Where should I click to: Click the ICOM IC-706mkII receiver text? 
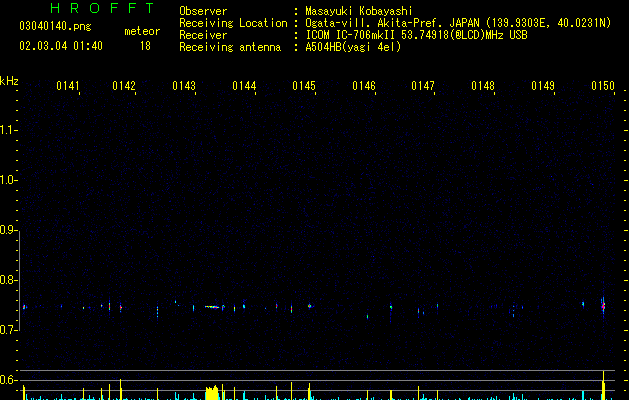click(x=416, y=35)
